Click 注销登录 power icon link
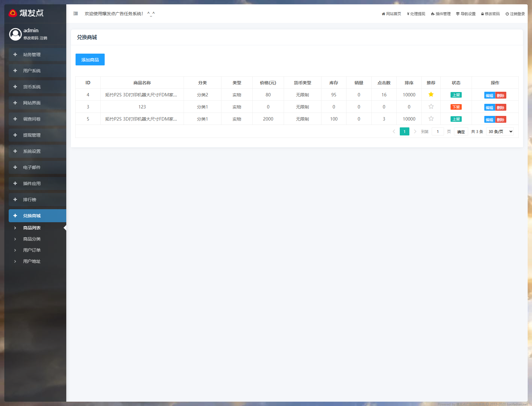Viewport: 532px width, 406px height. click(x=515, y=14)
